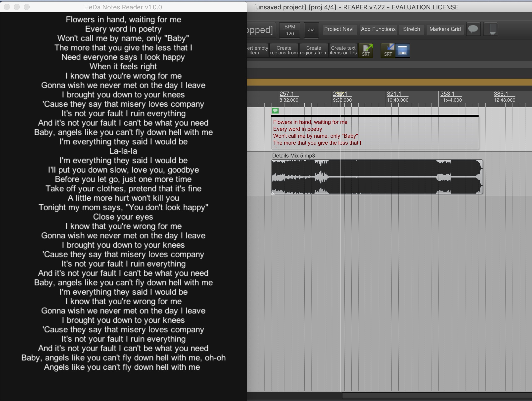532x401 pixels.
Task: Click the green notes icon above text item
Action: (x=275, y=111)
